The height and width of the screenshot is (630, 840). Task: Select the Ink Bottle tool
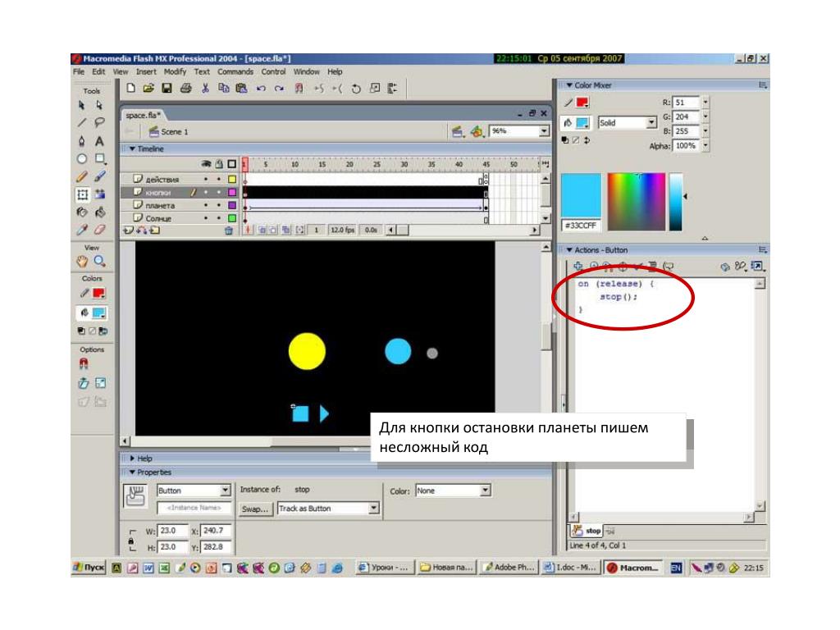[x=81, y=212]
